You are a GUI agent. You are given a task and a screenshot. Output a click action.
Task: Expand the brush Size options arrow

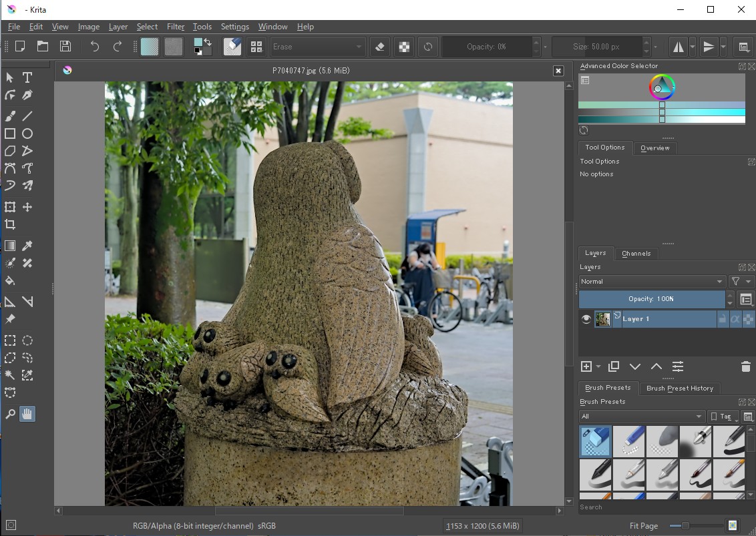(655, 47)
